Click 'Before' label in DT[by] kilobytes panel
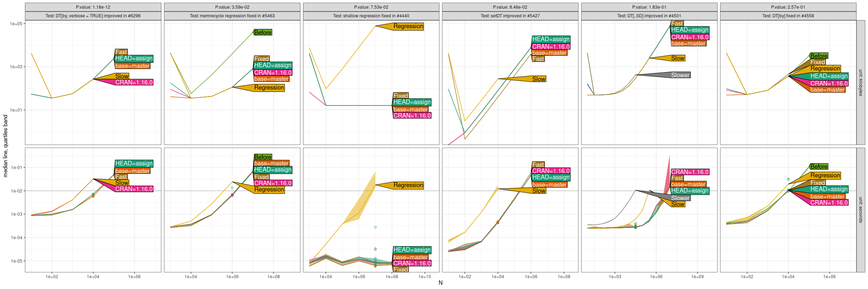 819,56
